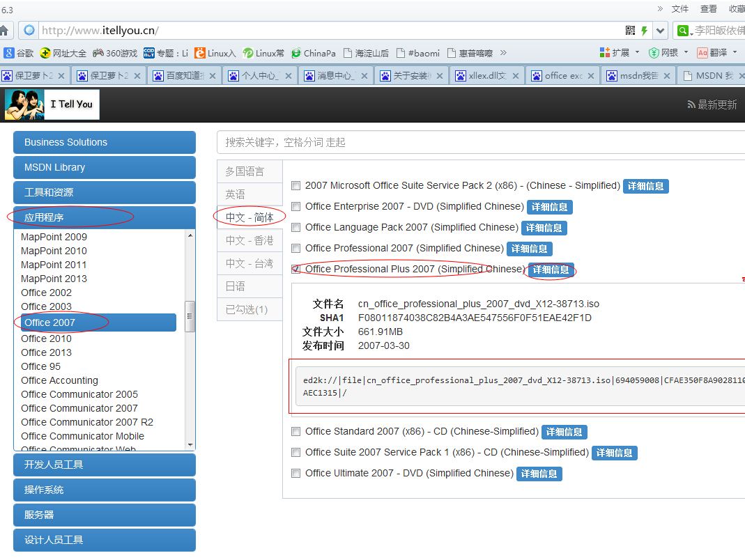Click the list scroll up arrow

(x=190, y=235)
